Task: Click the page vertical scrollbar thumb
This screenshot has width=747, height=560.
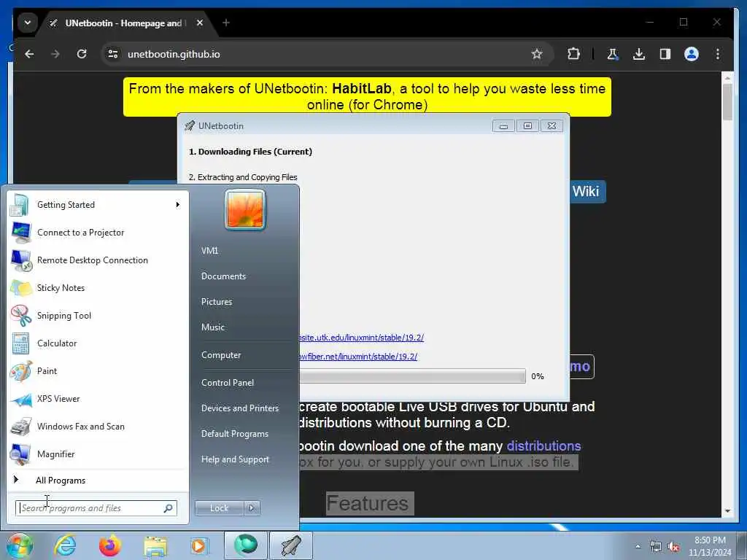Action: pos(727,102)
